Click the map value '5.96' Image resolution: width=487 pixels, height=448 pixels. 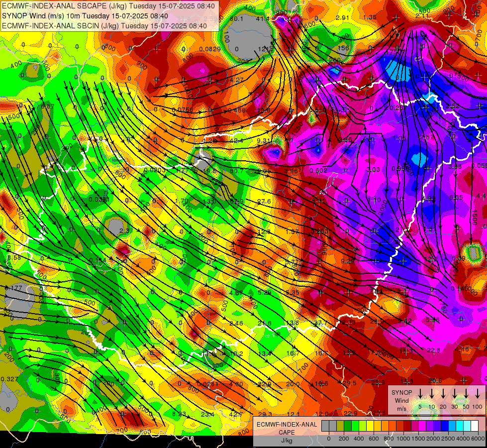point(433,320)
